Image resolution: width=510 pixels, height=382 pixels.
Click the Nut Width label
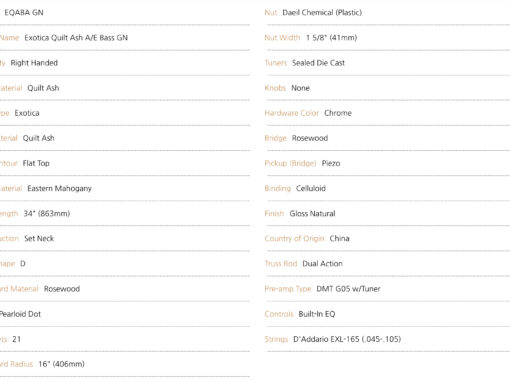click(x=282, y=38)
